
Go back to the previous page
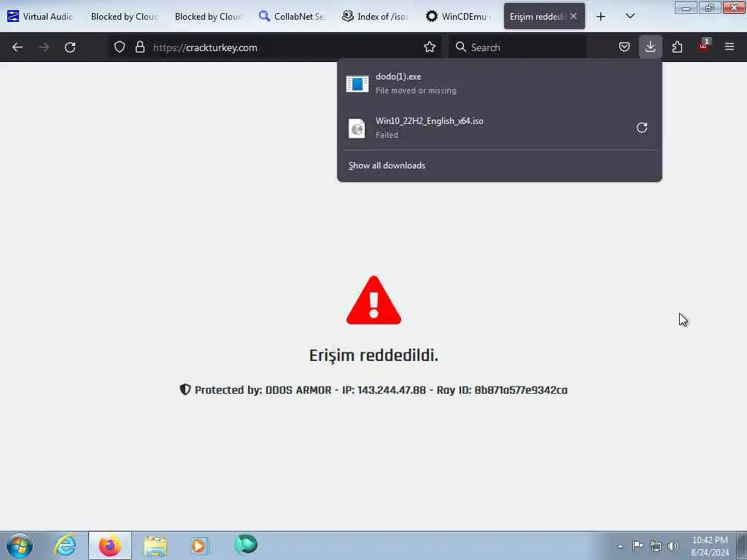click(x=18, y=47)
